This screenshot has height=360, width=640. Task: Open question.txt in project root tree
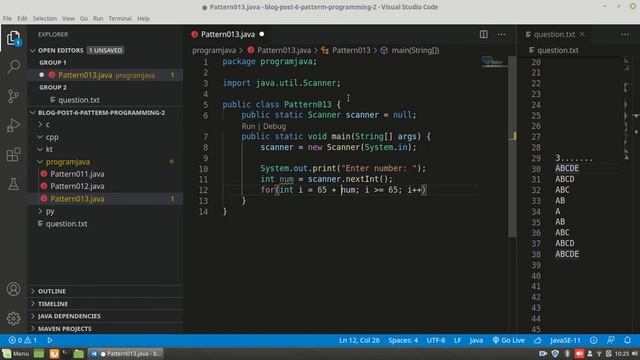click(105, 224)
